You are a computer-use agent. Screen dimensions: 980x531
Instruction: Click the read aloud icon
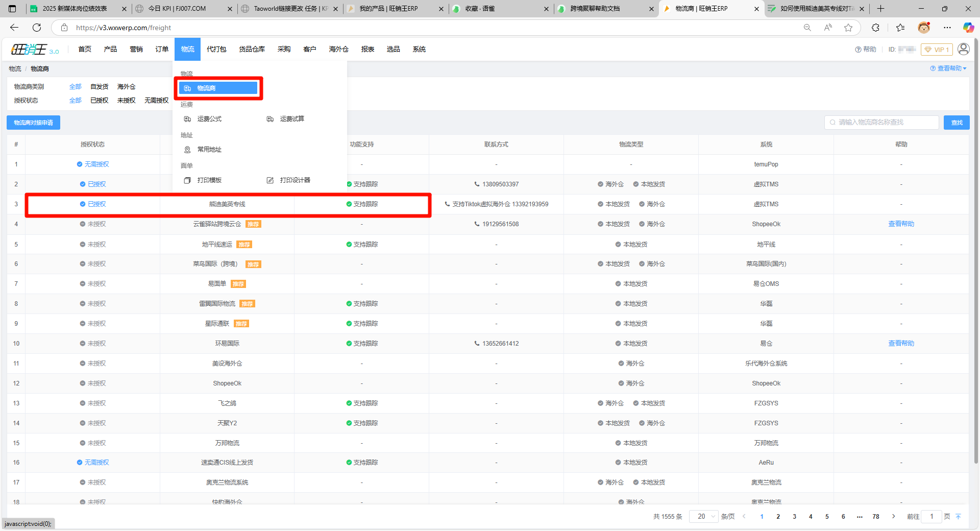828,28
